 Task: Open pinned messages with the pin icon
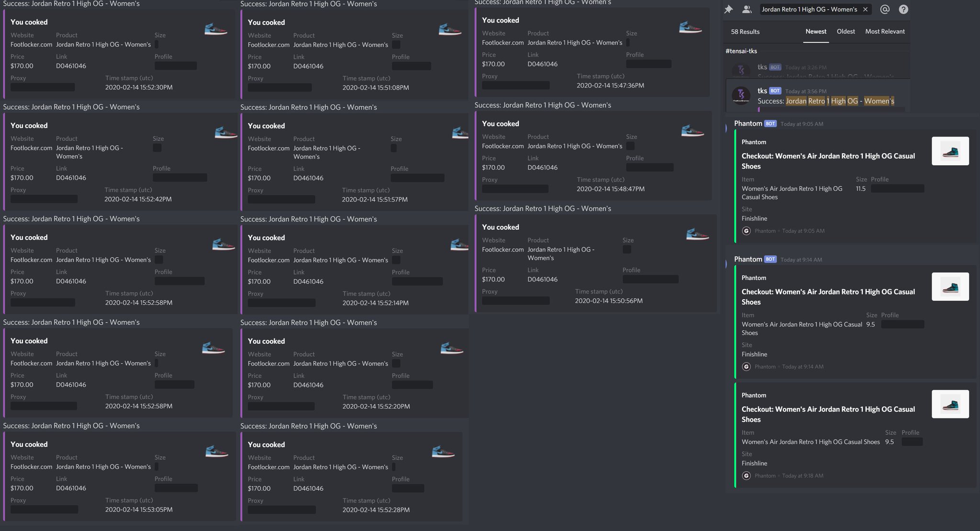(x=728, y=9)
